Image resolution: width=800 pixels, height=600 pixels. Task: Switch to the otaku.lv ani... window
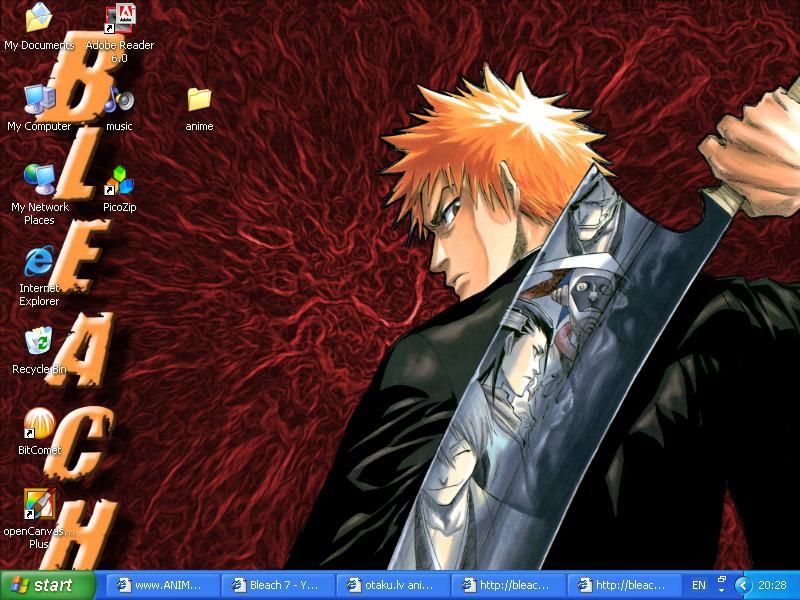click(393, 585)
